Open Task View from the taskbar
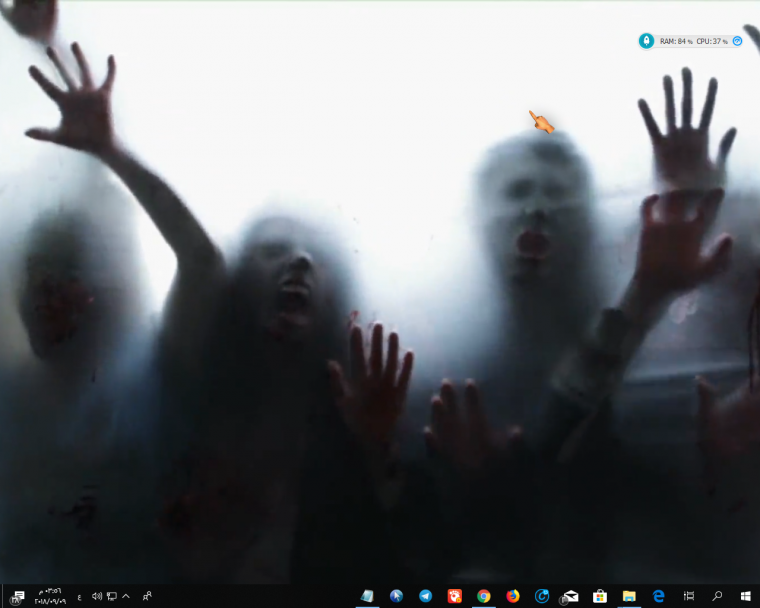The height and width of the screenshot is (608, 760). click(x=688, y=596)
